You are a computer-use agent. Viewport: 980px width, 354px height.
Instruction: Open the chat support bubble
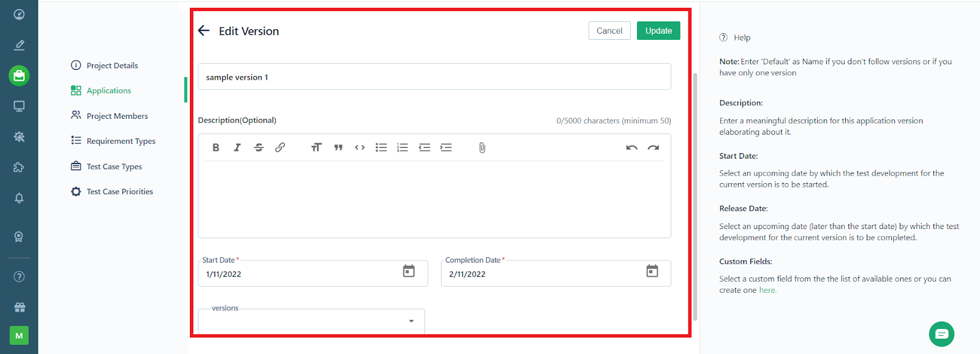(941, 334)
